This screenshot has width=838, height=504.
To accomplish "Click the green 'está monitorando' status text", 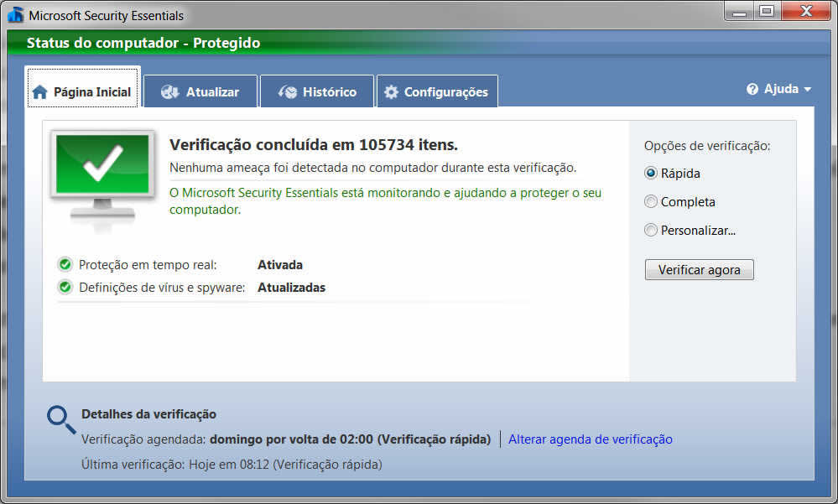I will point(385,201).
